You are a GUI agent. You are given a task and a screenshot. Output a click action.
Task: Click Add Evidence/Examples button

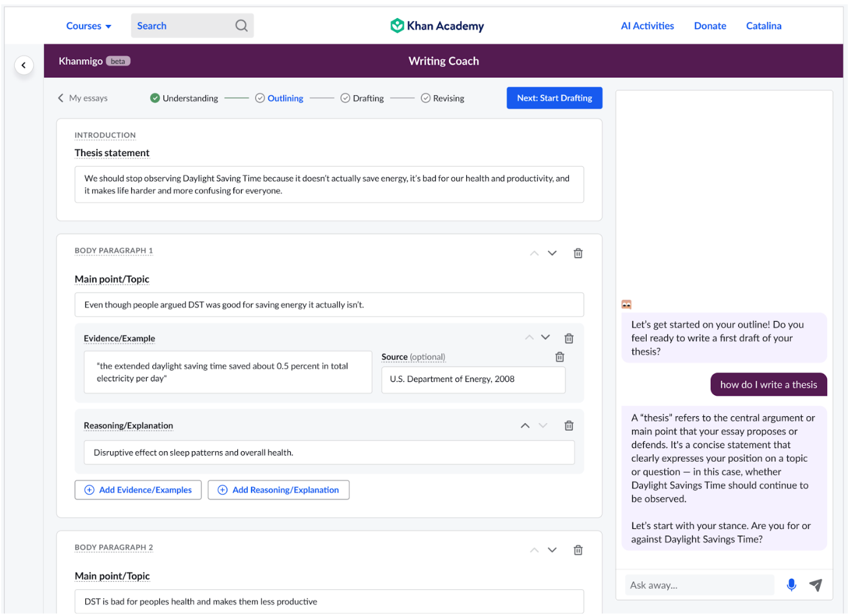coord(138,490)
